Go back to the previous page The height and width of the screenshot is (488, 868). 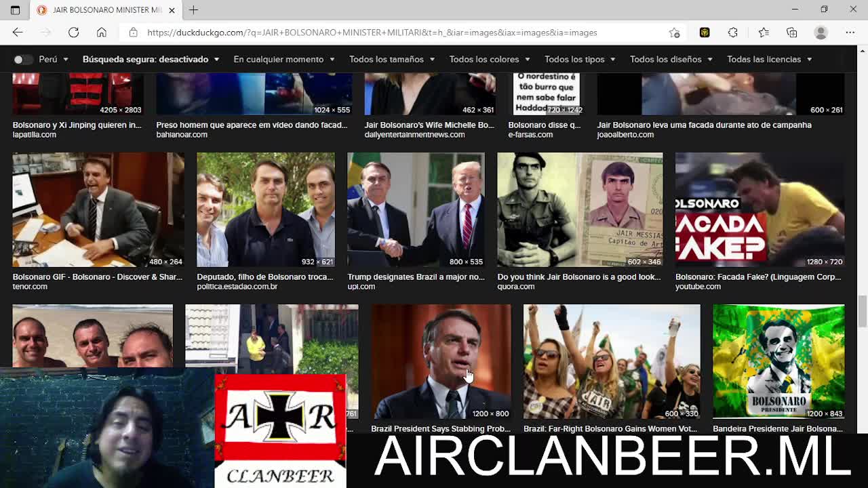[x=18, y=33]
